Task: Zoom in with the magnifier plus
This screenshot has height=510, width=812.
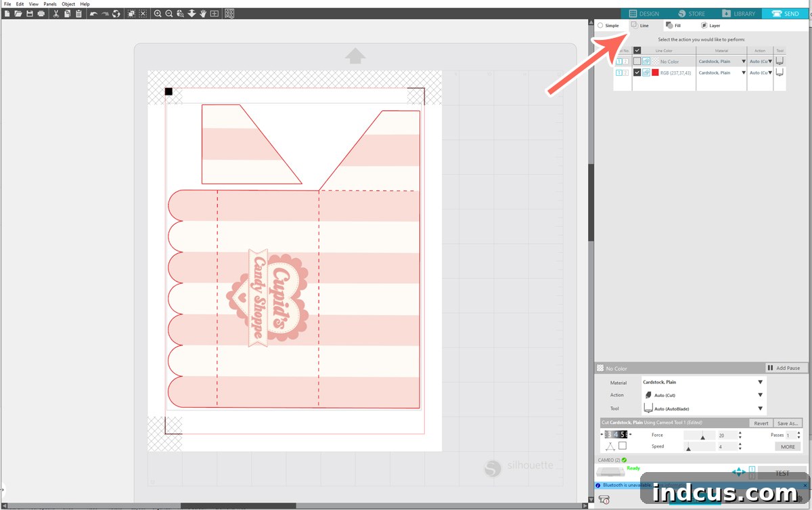Action: pos(158,14)
